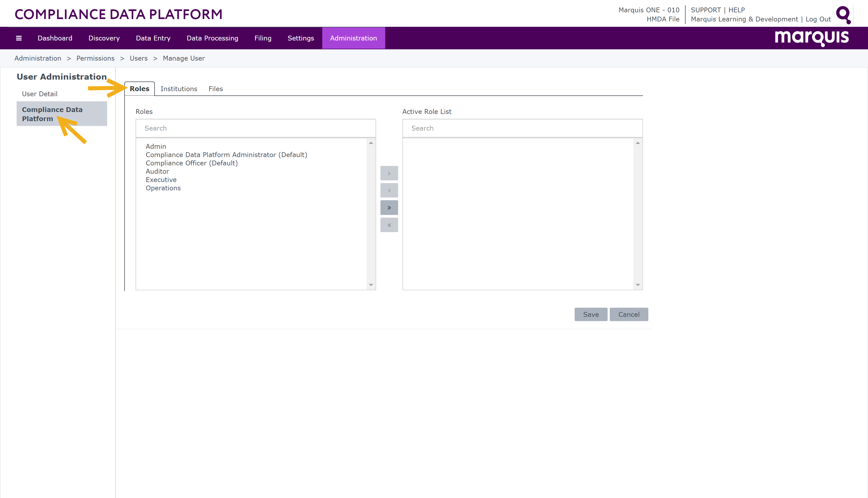Select Compliance Data Platform sidebar item
The width and height of the screenshot is (868, 498).
(x=62, y=114)
